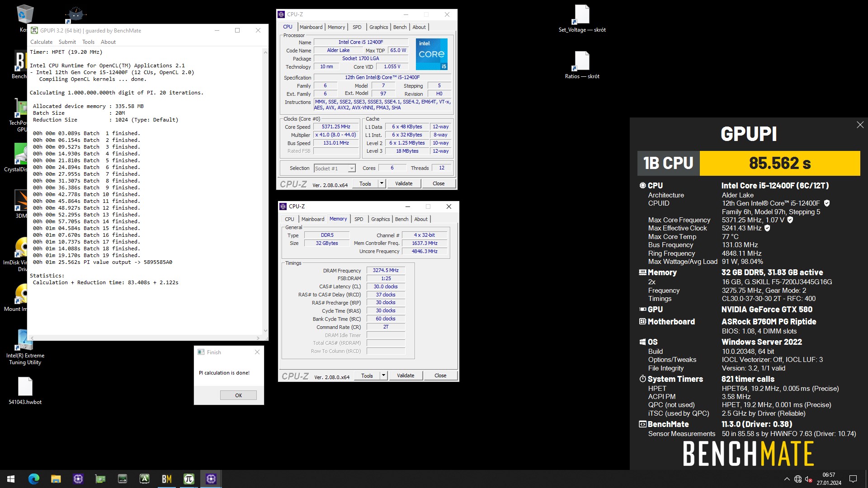Click the memory chip taskbar icon
This screenshot has width=868, height=488.
(x=123, y=479)
